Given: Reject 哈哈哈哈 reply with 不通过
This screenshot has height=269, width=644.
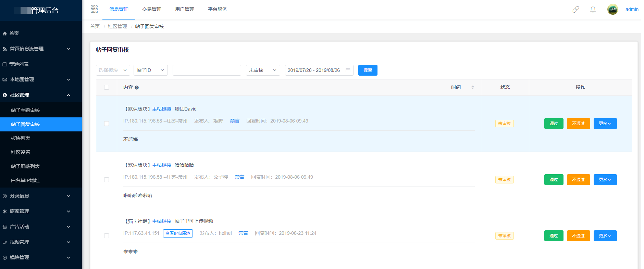Looking at the screenshot, I should click(579, 180).
